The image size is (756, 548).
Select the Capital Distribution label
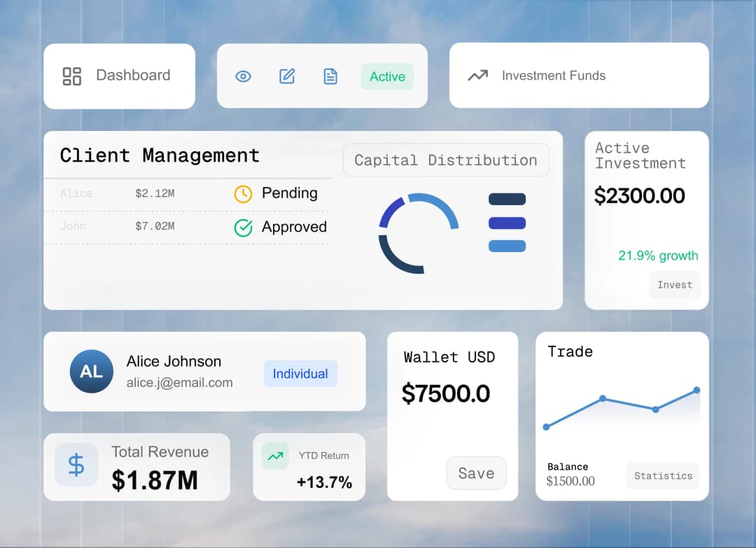(x=446, y=160)
